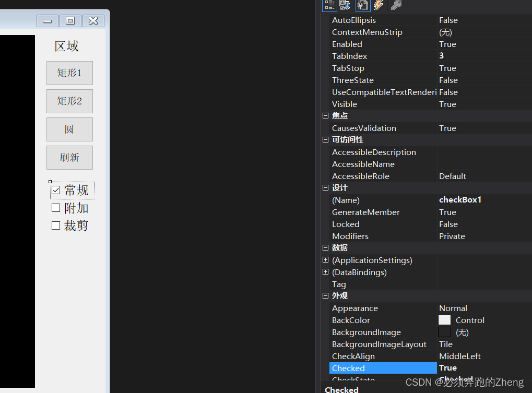Select the Modifiers property row
Image resolution: width=532 pixels, height=393 pixels.
pos(431,236)
